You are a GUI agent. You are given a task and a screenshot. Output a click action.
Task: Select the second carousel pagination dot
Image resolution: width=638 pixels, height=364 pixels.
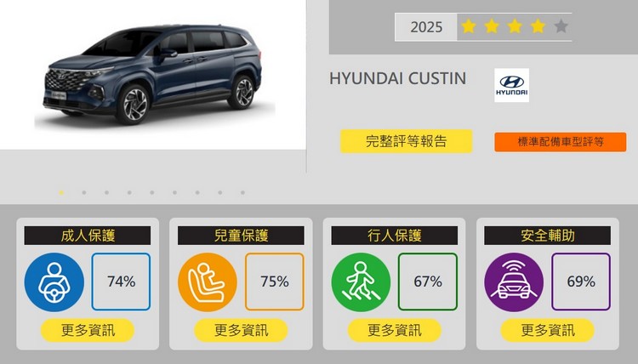[x=84, y=192]
